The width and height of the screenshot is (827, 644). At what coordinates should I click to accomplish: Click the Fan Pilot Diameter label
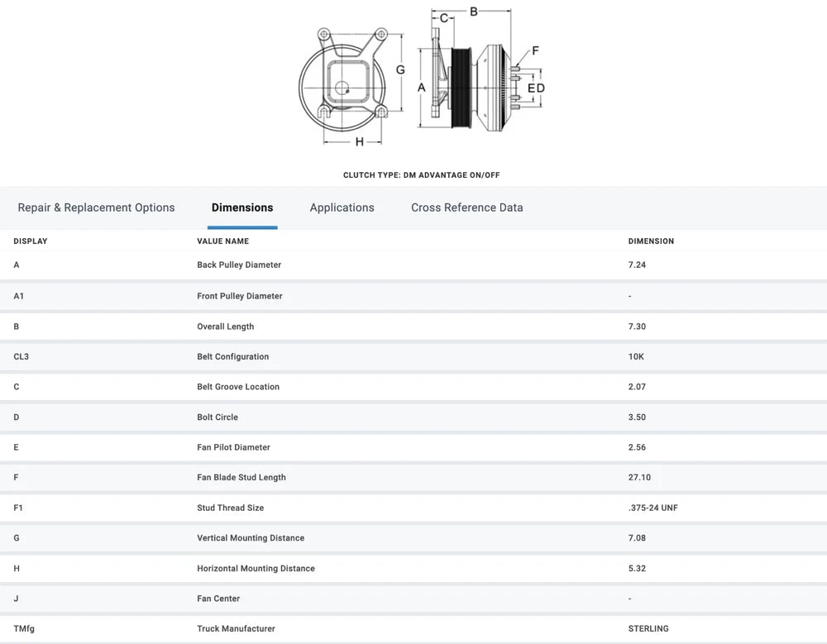[233, 447]
